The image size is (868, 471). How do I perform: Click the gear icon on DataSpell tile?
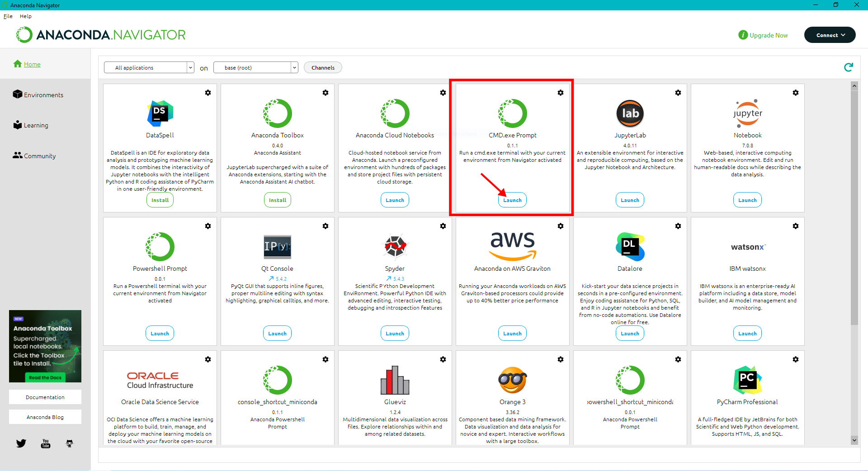tap(208, 93)
